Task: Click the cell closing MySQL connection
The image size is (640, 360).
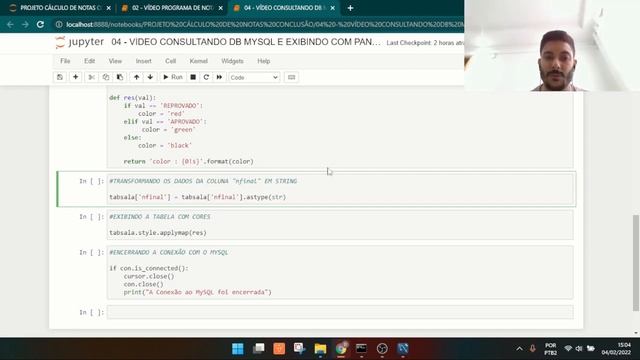Action: pos(340,272)
